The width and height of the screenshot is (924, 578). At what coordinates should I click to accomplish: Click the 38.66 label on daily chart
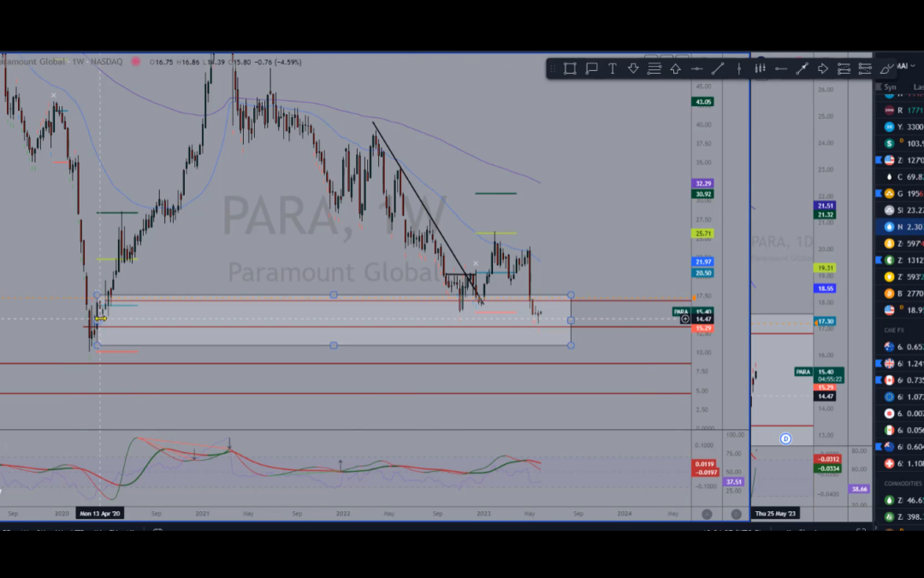(x=859, y=489)
